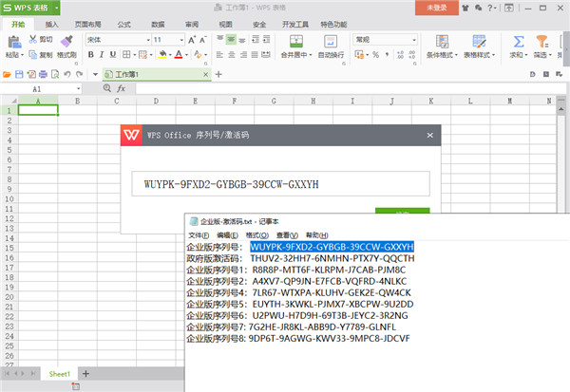Toggle the vertical center align button
Viewport: 570px width, 392px height.
pyautogui.click(x=231, y=39)
